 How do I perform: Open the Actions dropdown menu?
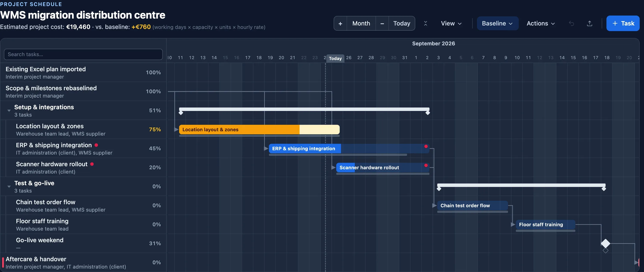pyautogui.click(x=540, y=24)
